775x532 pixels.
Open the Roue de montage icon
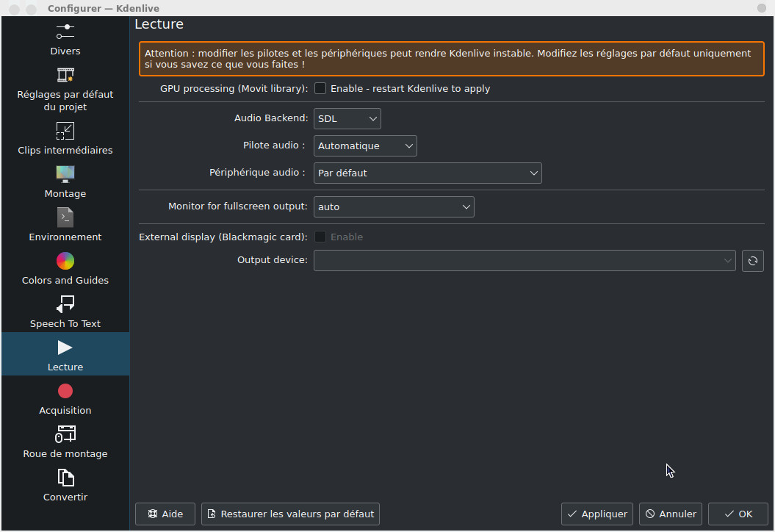65,434
